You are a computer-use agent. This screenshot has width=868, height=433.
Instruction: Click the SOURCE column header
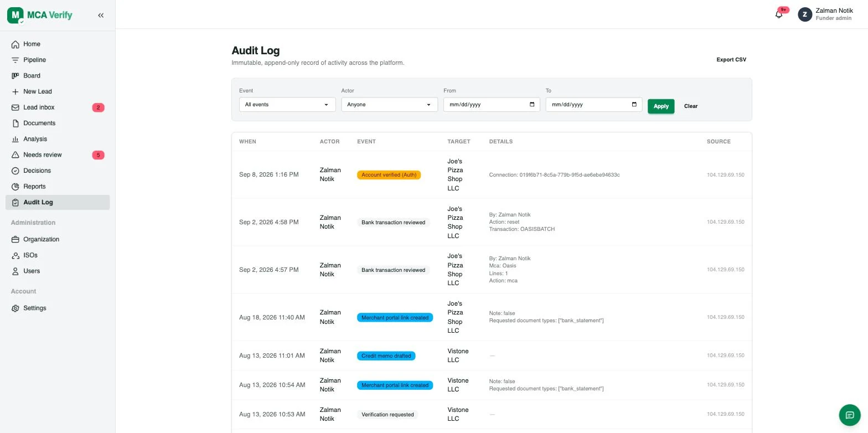719,142
